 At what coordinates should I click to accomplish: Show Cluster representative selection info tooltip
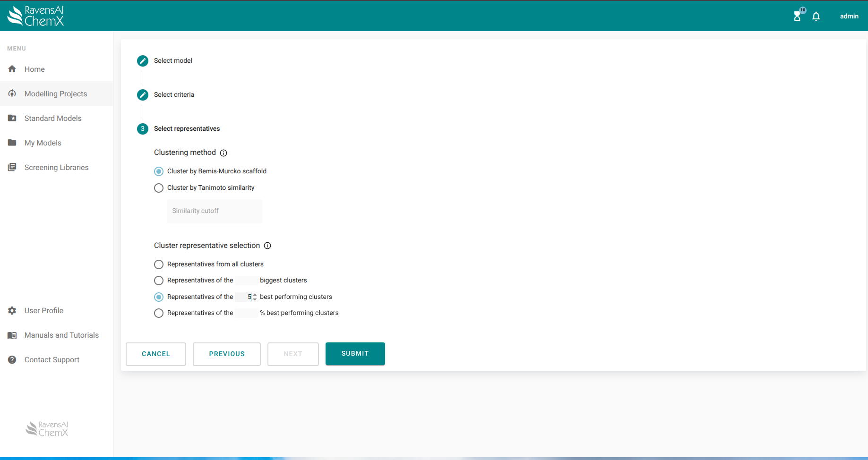(267, 246)
